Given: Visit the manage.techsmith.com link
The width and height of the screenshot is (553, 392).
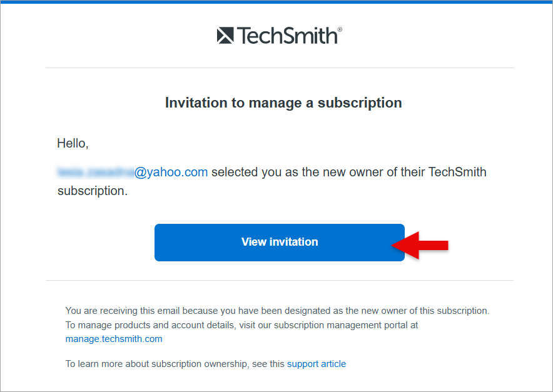Looking at the screenshot, I should (x=114, y=339).
